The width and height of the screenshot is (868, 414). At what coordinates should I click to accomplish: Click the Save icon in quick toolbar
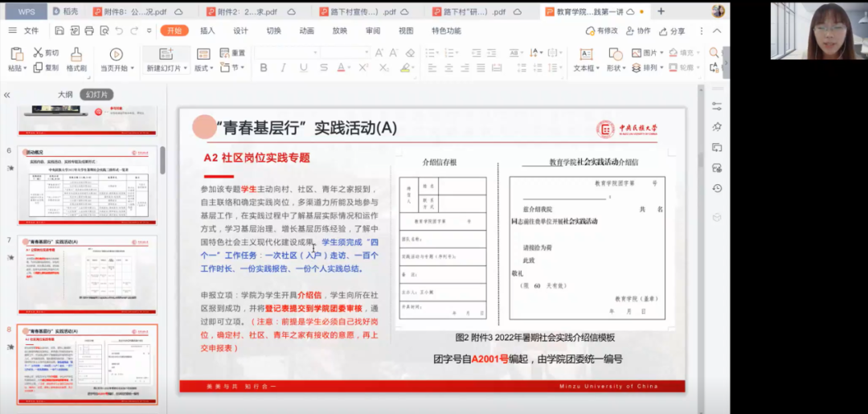59,31
